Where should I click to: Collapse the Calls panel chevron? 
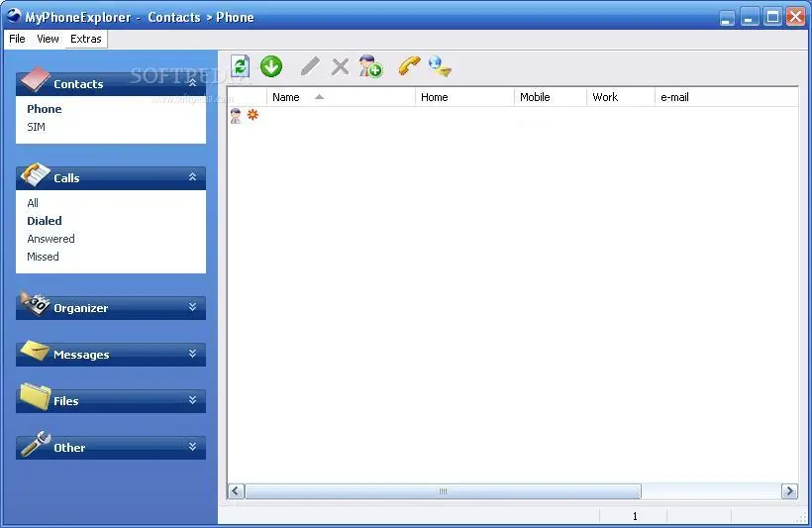(193, 176)
